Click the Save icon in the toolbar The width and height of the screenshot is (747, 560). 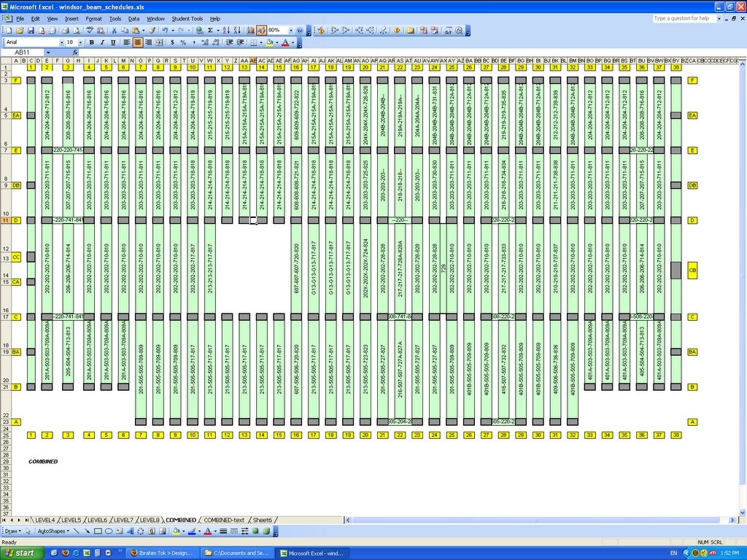pyautogui.click(x=31, y=31)
